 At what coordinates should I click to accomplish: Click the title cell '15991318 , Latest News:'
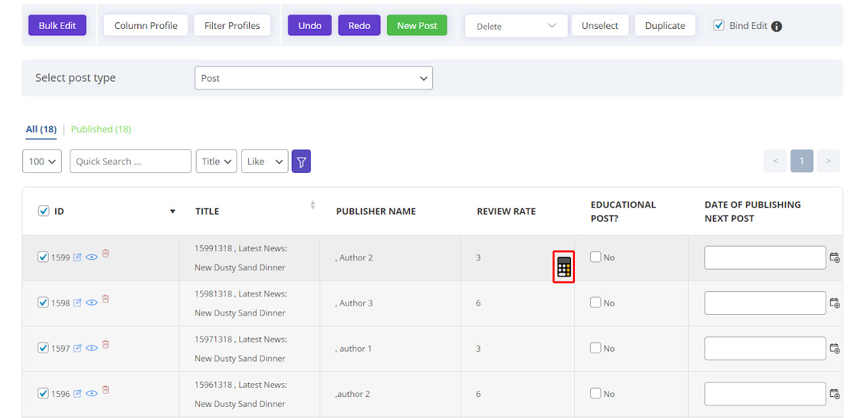coord(240,248)
